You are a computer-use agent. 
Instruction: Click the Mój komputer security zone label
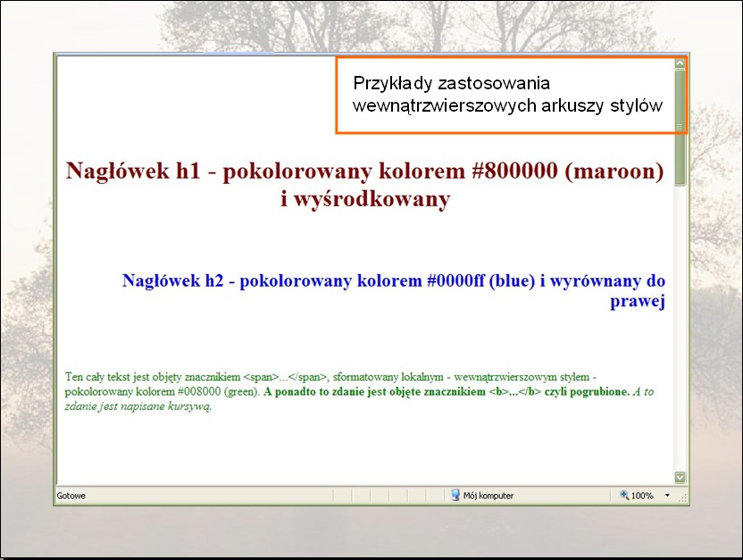click(x=488, y=496)
